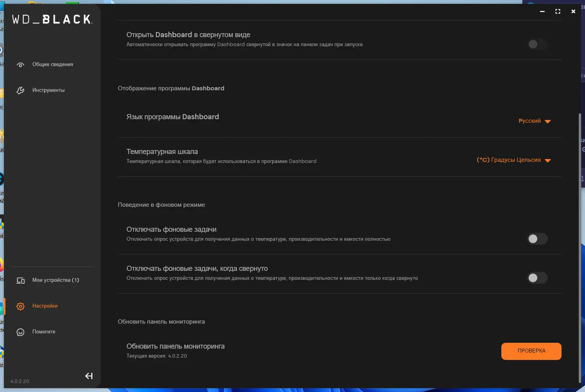The height and width of the screenshot is (392, 585).
Task: Click the version 4.0.2.20 label in the sidebar
Action: tap(20, 381)
